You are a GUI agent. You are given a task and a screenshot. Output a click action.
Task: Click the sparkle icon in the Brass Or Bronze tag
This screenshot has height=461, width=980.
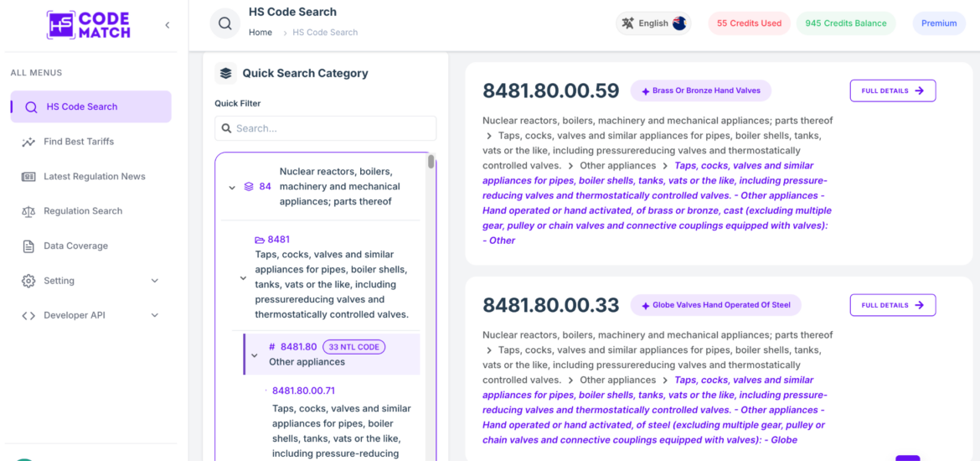(x=646, y=91)
